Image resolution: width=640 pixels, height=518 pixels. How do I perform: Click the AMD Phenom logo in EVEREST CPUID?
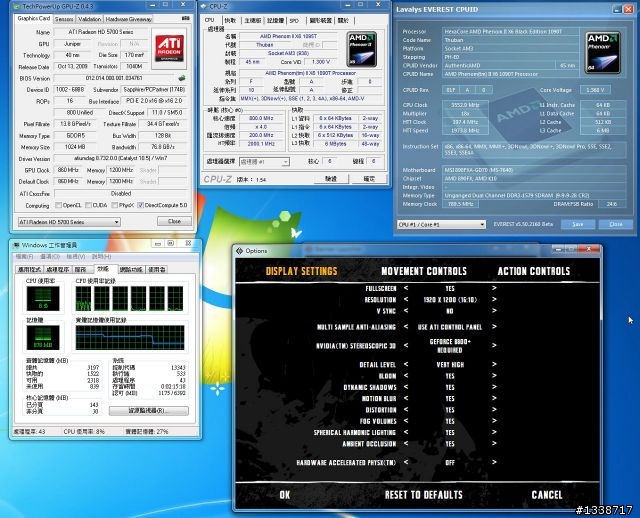pyautogui.click(x=602, y=53)
